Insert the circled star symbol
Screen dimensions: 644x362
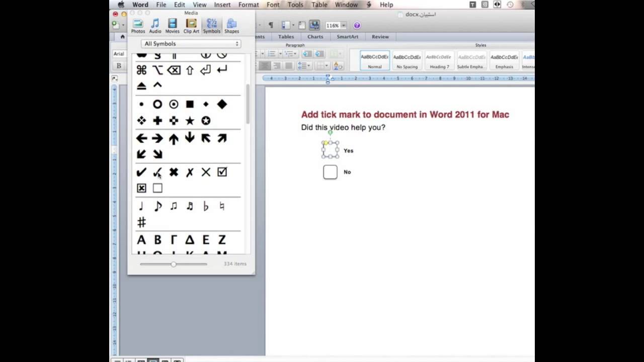click(206, 121)
